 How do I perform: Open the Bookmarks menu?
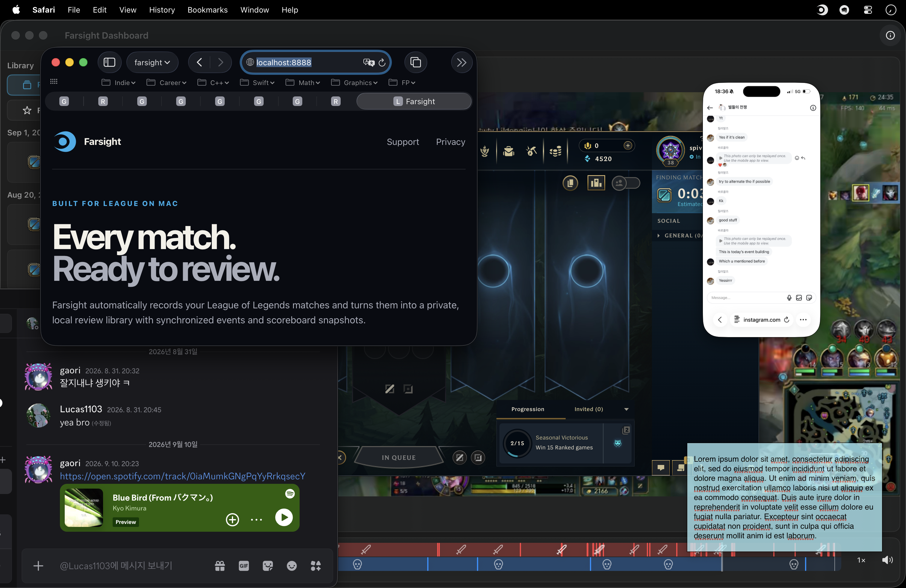(207, 10)
